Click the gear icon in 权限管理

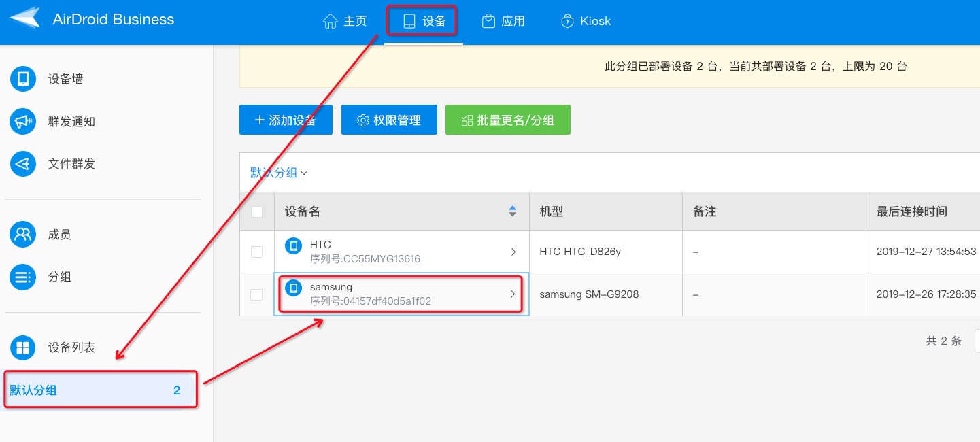363,120
